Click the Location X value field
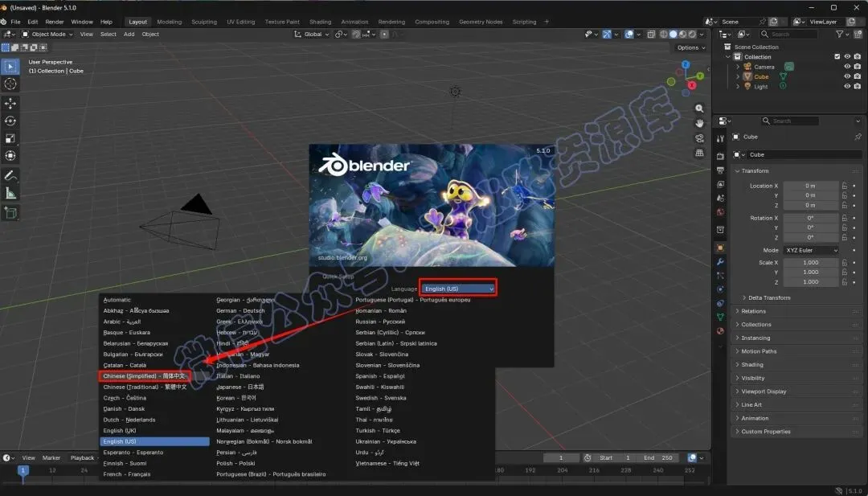The width and height of the screenshot is (868, 496). [810, 186]
